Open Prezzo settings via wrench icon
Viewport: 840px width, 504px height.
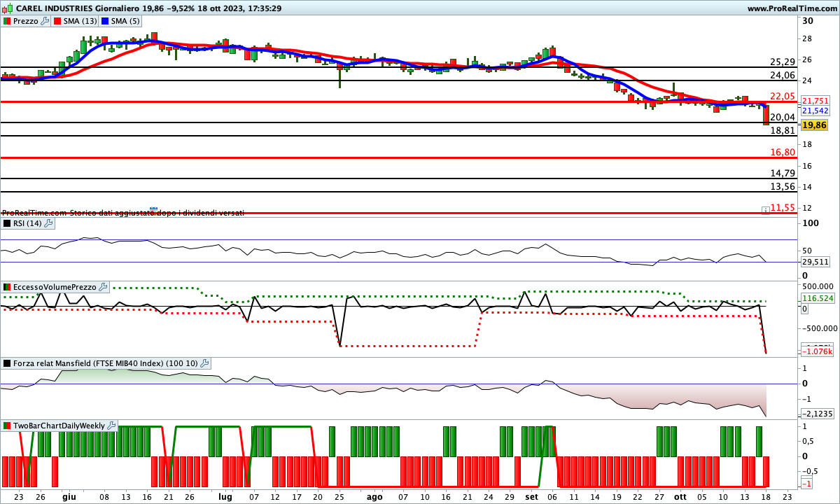[45, 21]
